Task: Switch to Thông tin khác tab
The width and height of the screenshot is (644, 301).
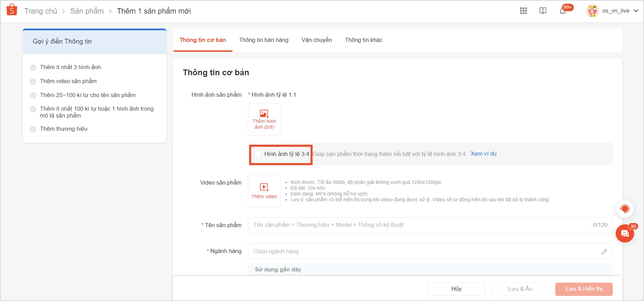Action: tap(363, 40)
